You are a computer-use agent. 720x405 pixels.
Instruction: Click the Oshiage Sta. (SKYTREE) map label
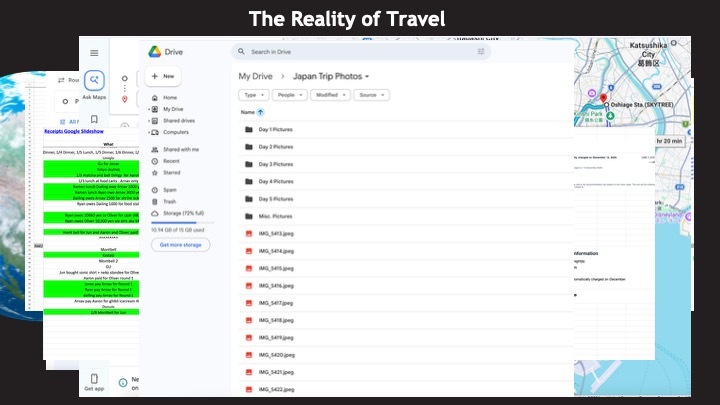pos(642,105)
